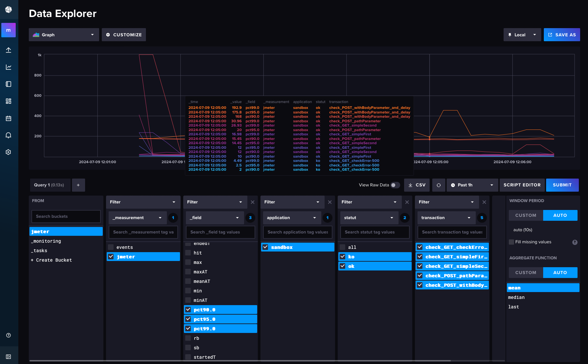Screen dimensions: 588x364
Task: Add a new query with plus button
Action: tap(78, 185)
